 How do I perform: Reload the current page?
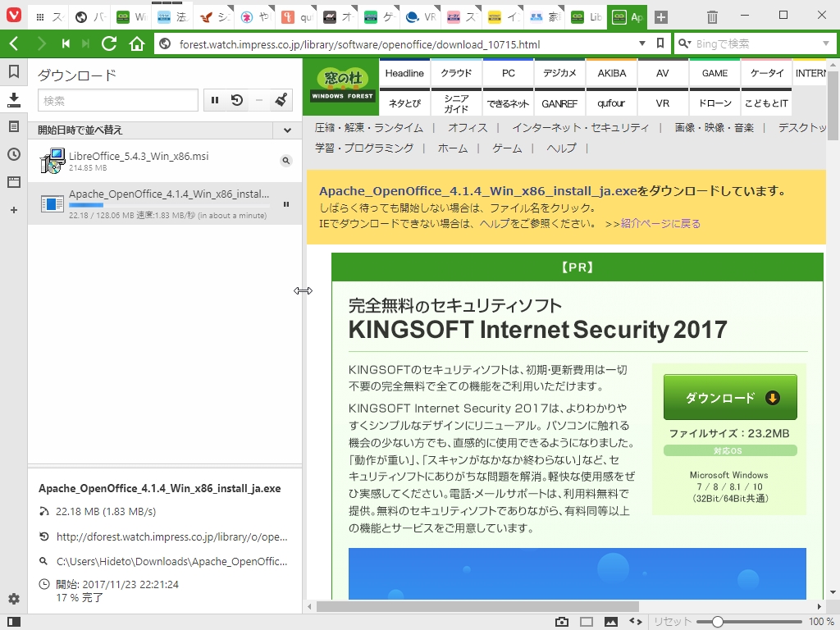(x=109, y=43)
